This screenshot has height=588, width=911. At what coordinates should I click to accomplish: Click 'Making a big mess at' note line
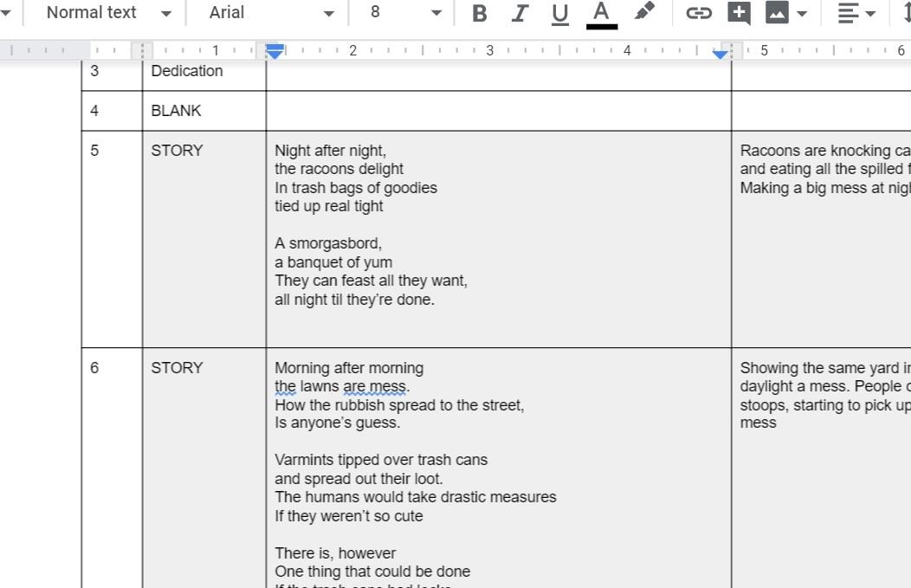click(825, 188)
